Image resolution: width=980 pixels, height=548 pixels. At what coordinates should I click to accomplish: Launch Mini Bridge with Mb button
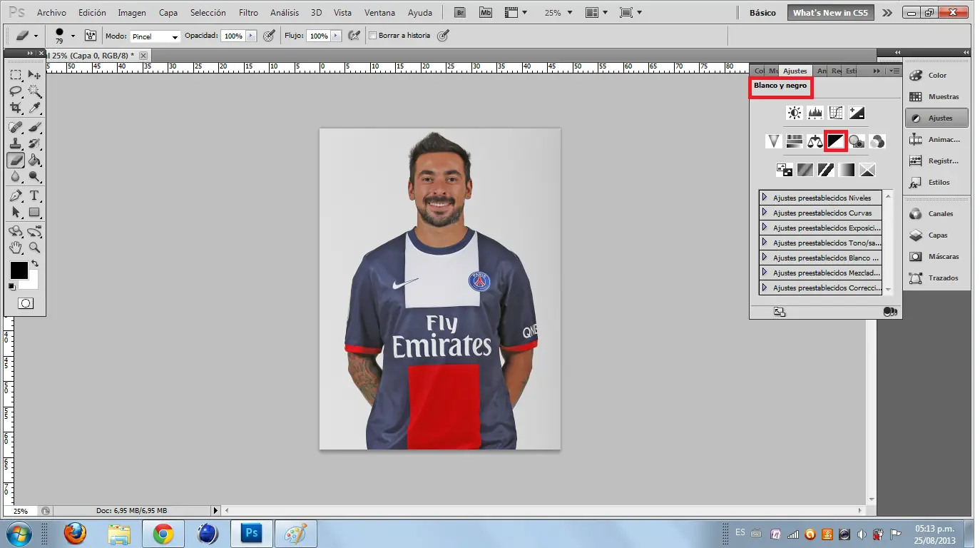tap(486, 13)
